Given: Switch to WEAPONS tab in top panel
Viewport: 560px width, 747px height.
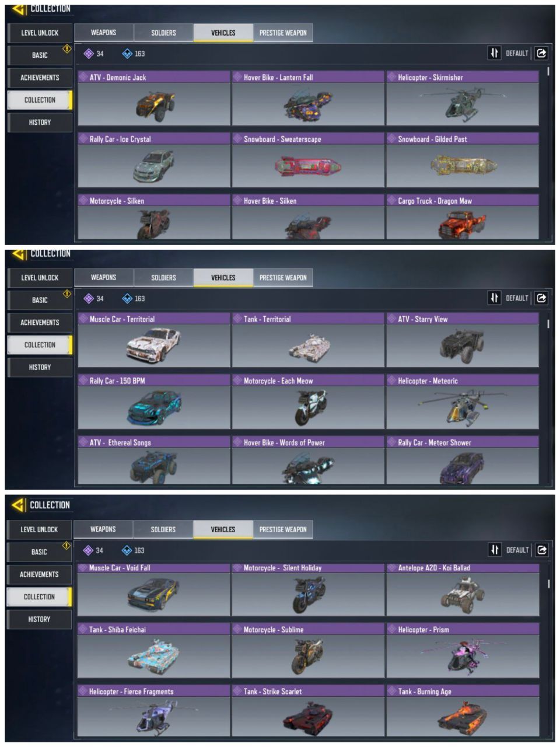Looking at the screenshot, I should coord(104,33).
